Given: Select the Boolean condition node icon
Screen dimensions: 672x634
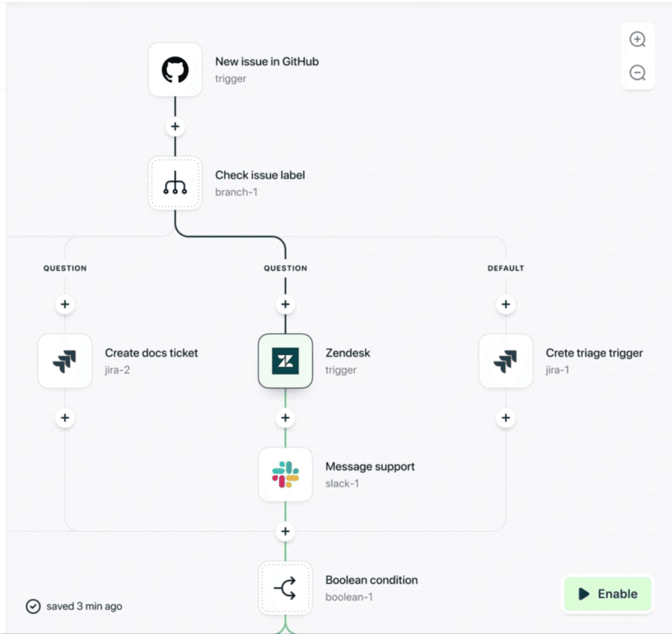Looking at the screenshot, I should (x=285, y=588).
